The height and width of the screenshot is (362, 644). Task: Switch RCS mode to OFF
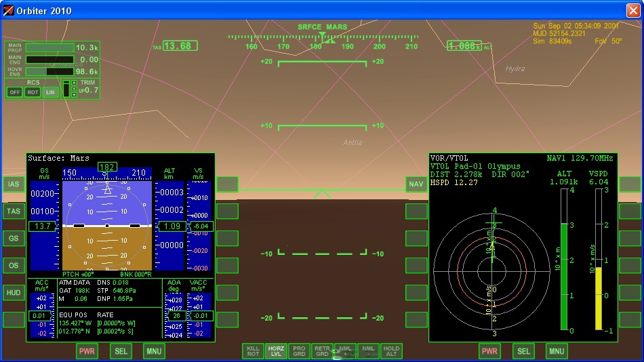[x=14, y=92]
